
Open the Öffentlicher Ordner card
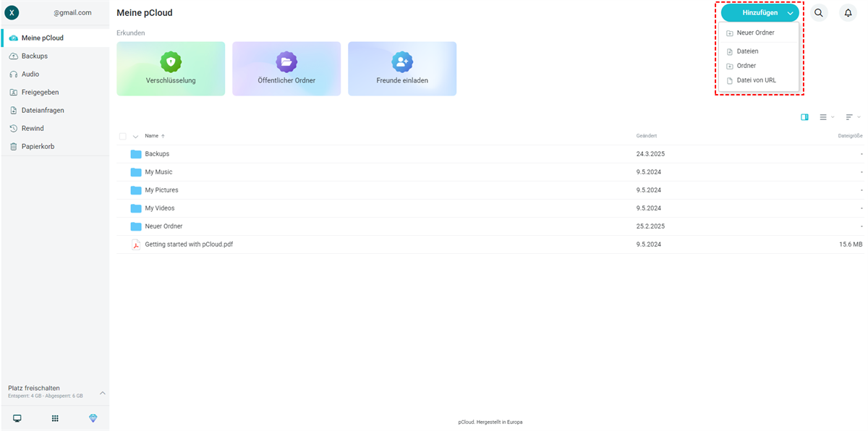click(286, 69)
